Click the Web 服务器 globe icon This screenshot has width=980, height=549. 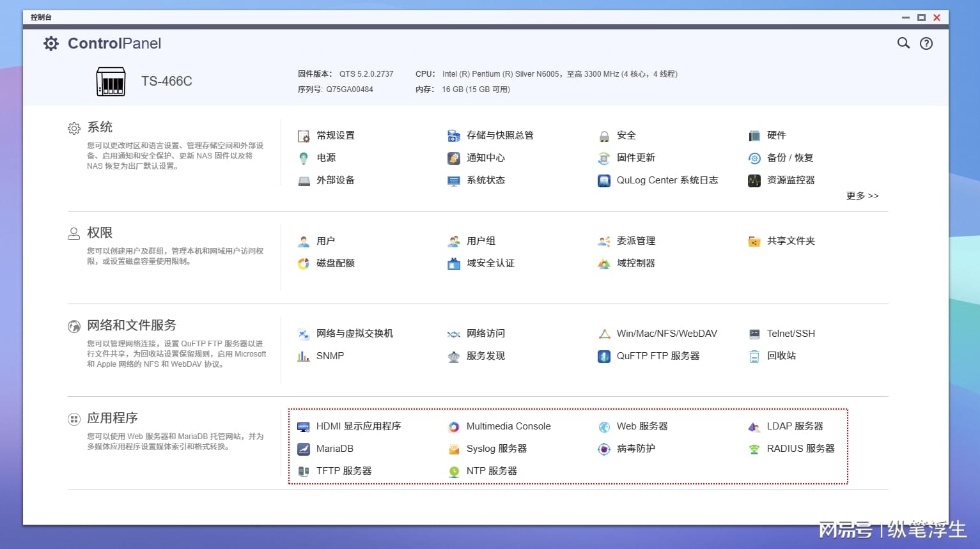pos(604,426)
